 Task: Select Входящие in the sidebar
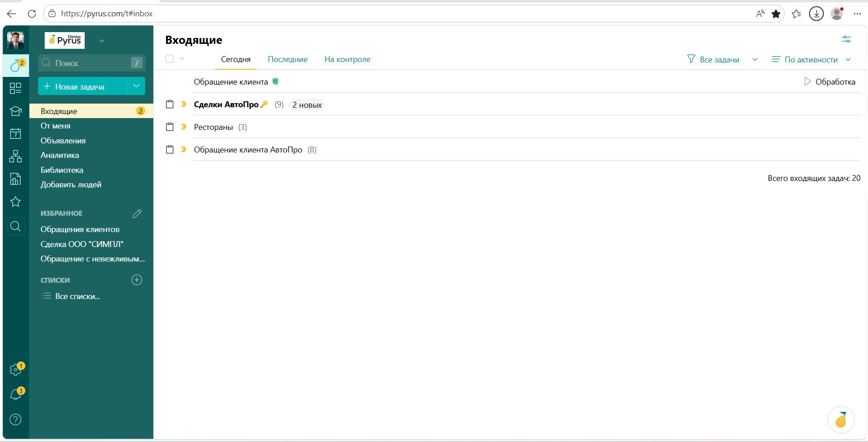coord(91,111)
